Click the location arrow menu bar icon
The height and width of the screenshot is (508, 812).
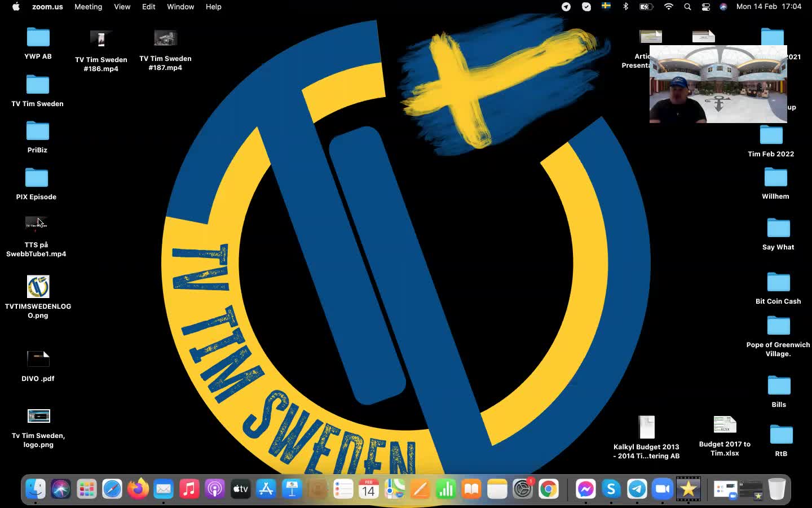pyautogui.click(x=566, y=7)
